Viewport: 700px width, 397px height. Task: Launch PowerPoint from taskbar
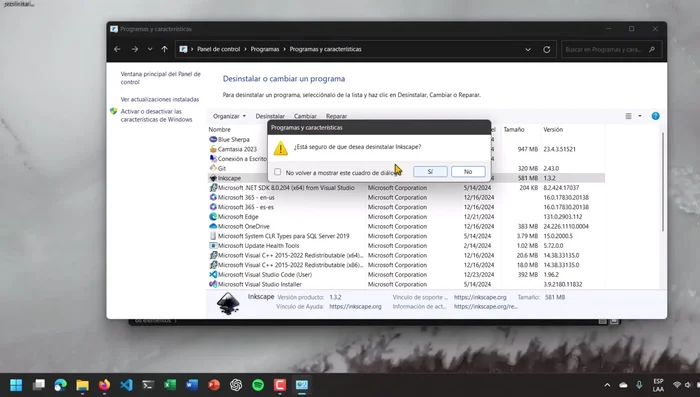[x=214, y=385]
